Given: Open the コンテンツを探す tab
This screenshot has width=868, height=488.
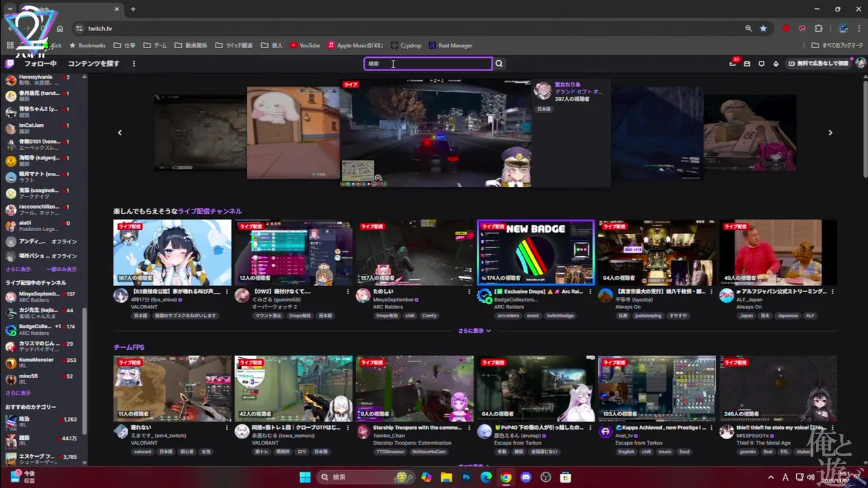Looking at the screenshot, I should 94,64.
